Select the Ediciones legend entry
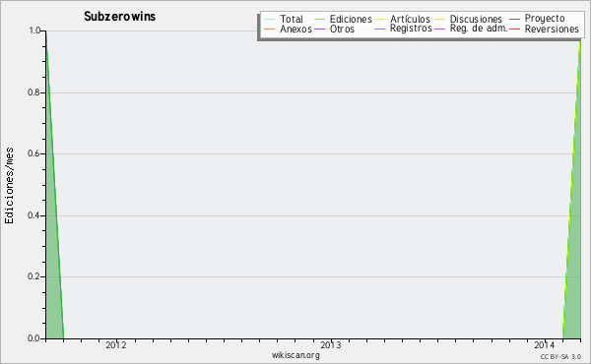This screenshot has height=364, width=591. pyautogui.click(x=343, y=19)
